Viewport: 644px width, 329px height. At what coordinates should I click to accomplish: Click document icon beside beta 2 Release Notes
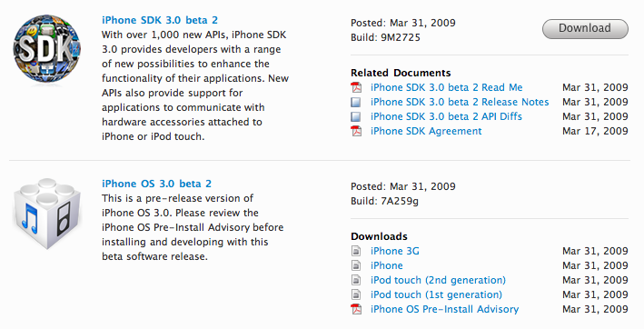[x=356, y=102]
